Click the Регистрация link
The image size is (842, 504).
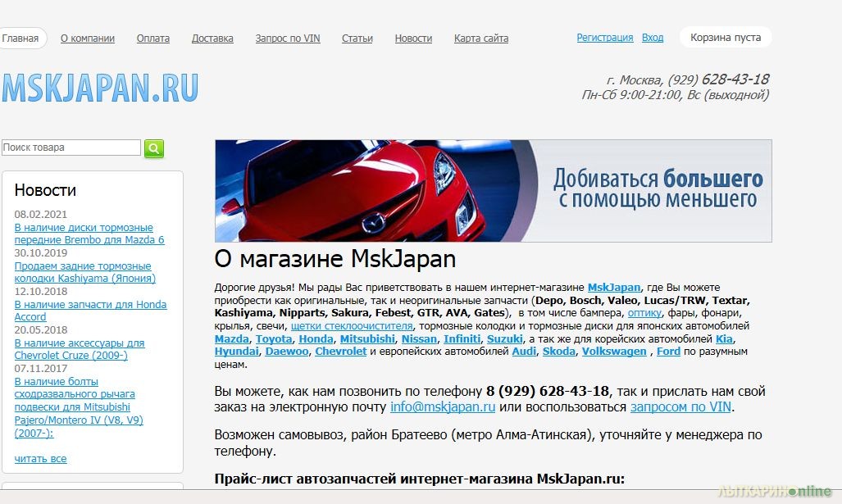coord(605,38)
